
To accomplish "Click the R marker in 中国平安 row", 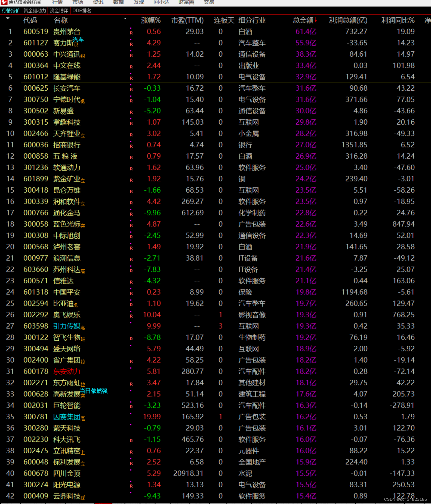I will point(131,293).
